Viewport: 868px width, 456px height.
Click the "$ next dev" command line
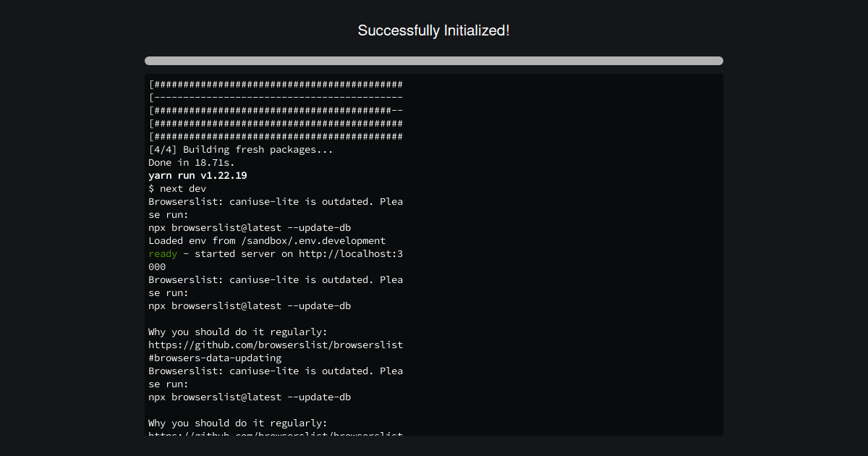177,188
